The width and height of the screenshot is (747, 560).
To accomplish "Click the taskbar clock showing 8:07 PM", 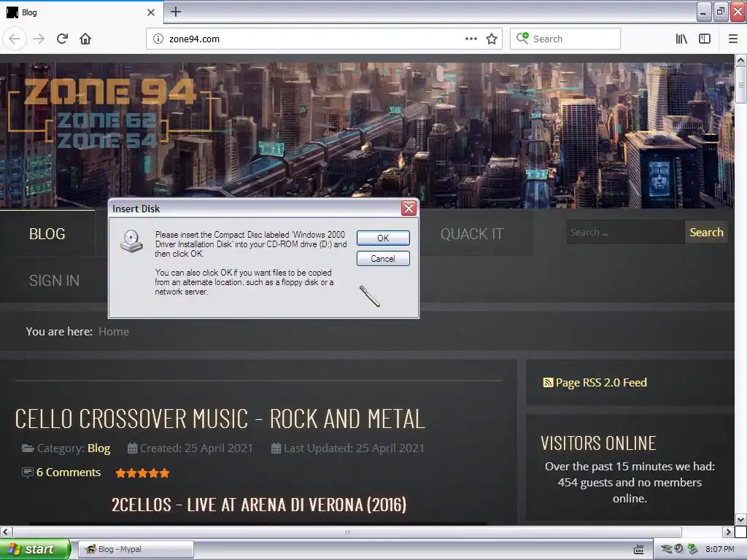I will point(720,549).
